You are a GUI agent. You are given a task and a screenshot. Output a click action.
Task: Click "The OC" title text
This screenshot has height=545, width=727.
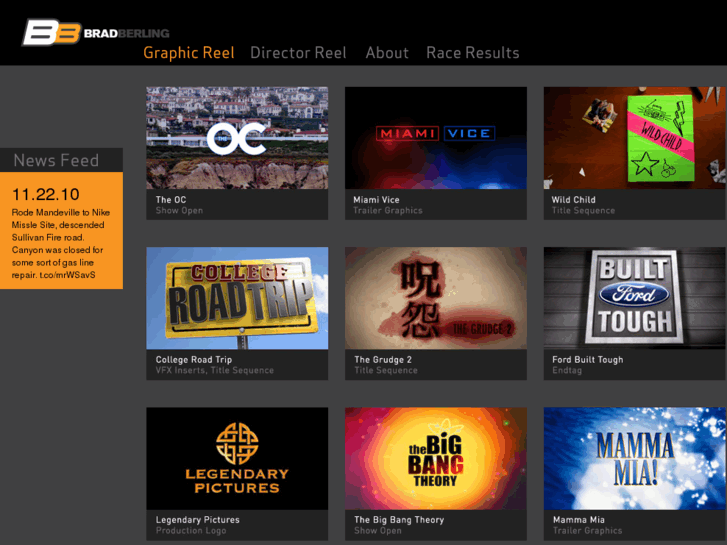171,200
